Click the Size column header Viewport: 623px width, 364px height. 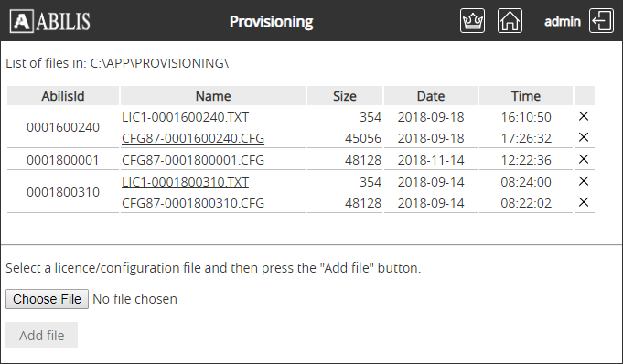[x=345, y=96]
